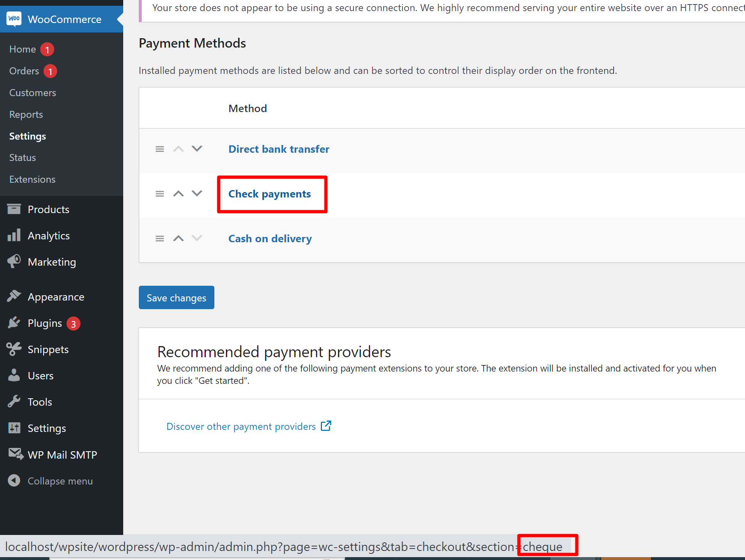The image size is (745, 560).
Task: Open Extensions in the WooCommerce menu
Action: [x=32, y=179]
